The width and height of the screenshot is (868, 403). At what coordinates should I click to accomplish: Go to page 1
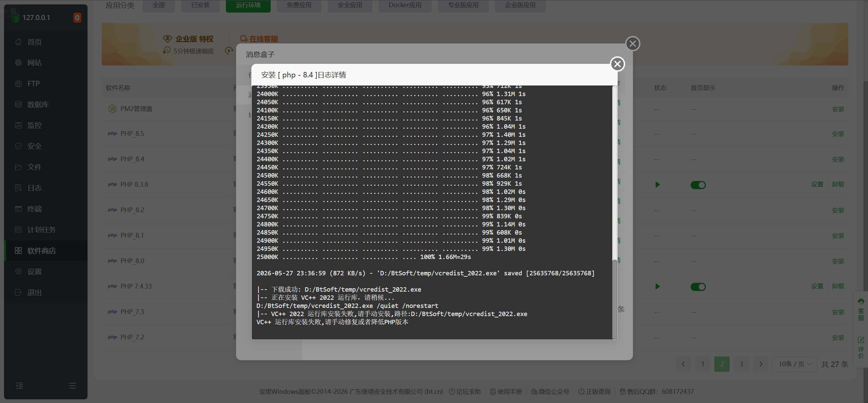pos(702,364)
